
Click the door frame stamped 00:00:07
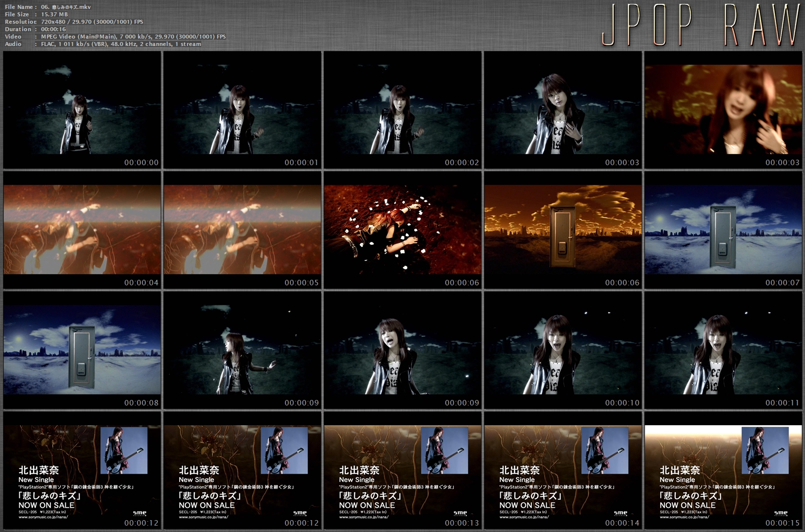tap(723, 230)
